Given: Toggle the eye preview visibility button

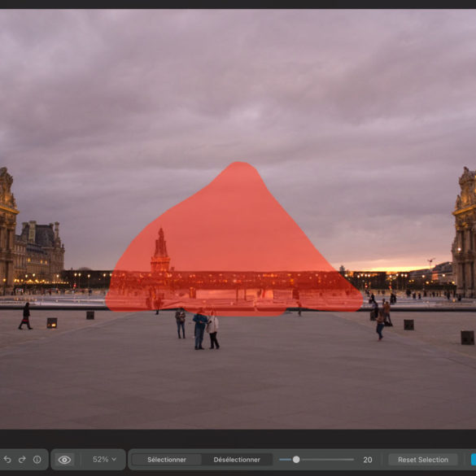Looking at the screenshot, I should [x=64, y=460].
